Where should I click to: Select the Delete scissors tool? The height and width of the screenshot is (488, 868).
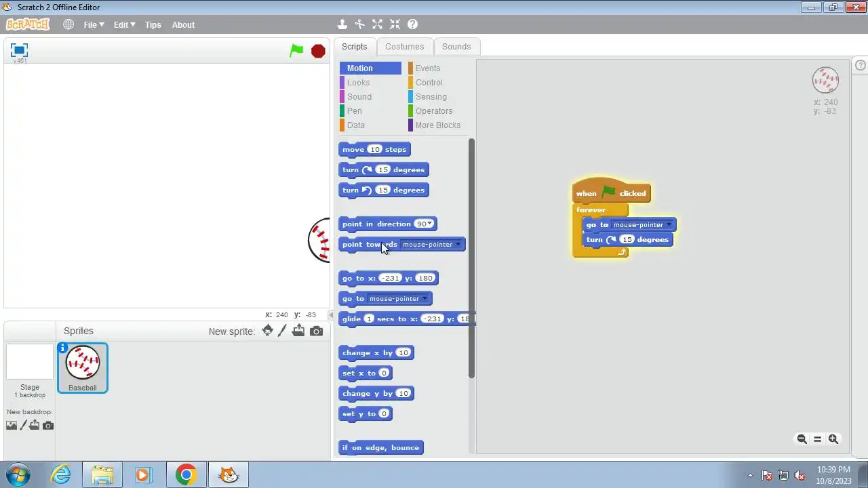pyautogui.click(x=360, y=24)
